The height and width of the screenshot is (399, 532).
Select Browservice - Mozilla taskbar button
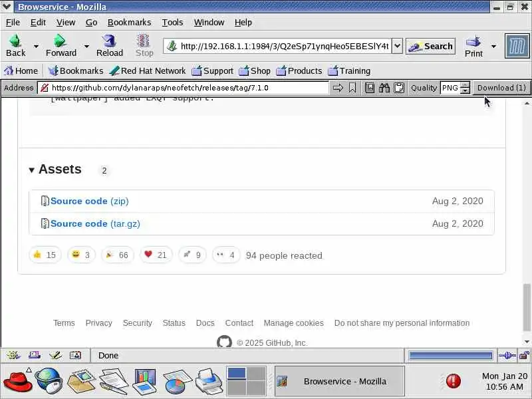point(340,381)
